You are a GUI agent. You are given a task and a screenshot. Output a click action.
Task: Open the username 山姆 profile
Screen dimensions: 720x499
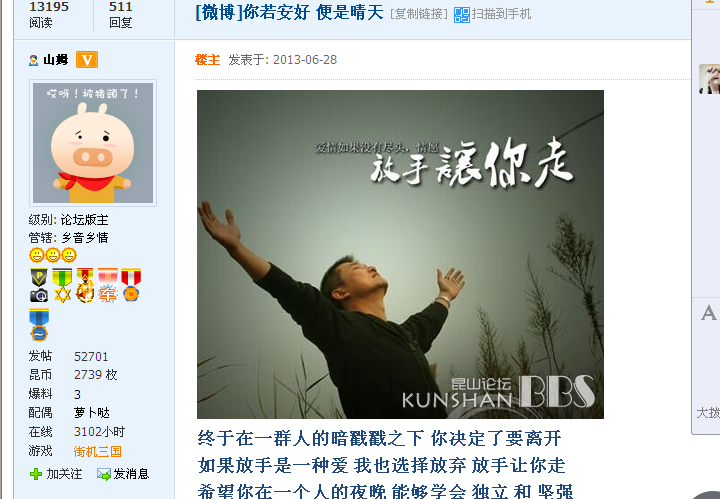pos(56,60)
